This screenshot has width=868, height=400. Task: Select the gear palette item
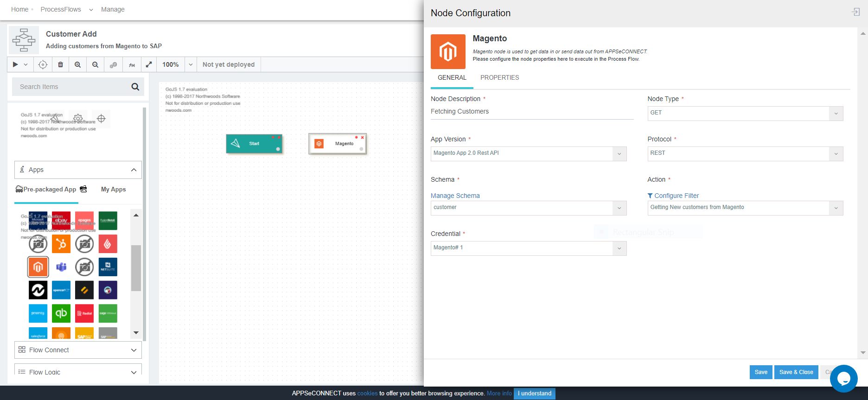pos(78,119)
